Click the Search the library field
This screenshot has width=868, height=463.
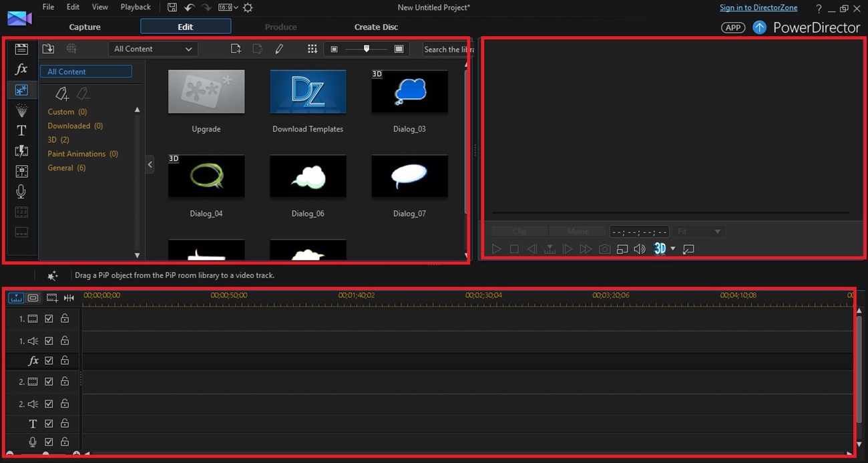pyautogui.click(x=448, y=49)
